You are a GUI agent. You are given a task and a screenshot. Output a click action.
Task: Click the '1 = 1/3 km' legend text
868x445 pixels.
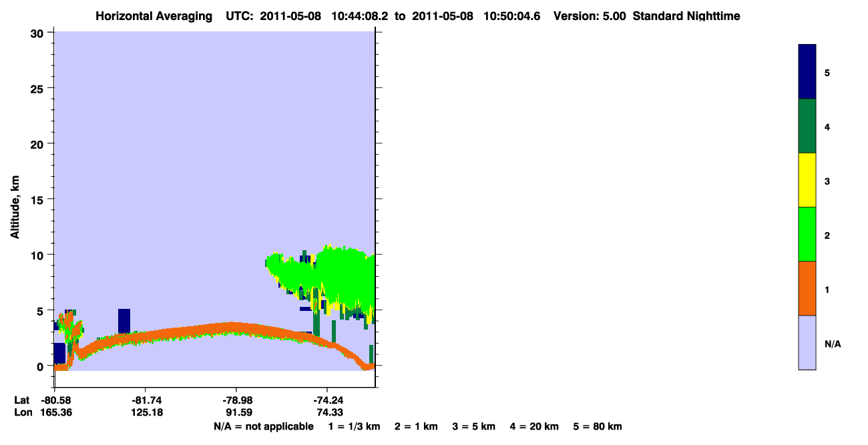pos(355,426)
